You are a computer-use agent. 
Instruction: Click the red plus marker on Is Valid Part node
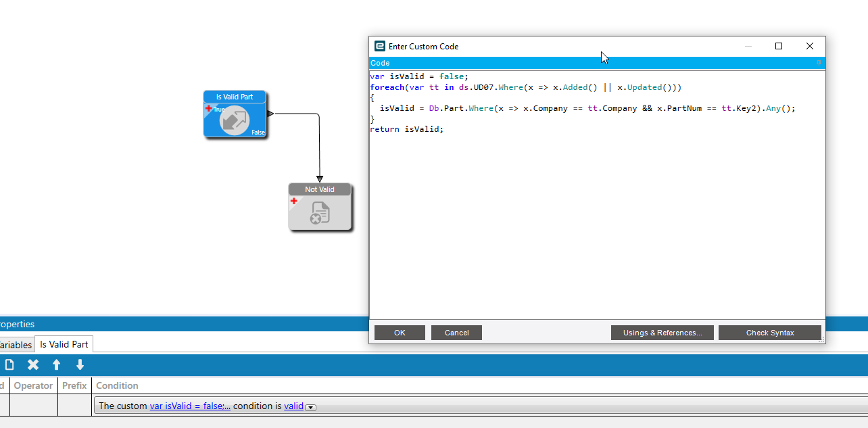[209, 108]
